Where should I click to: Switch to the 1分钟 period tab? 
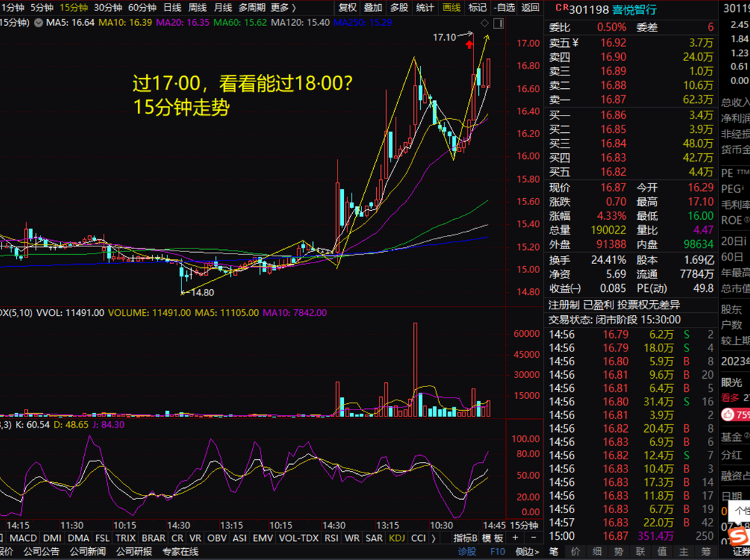(13, 8)
